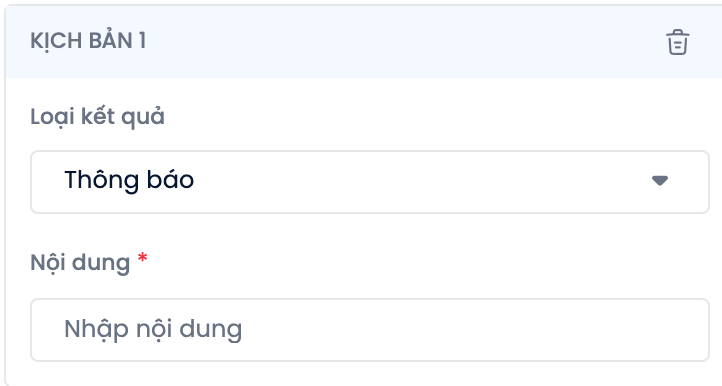Viewport: 722px width, 386px height.
Task: Place cursor in the content text box
Action: coord(370,330)
